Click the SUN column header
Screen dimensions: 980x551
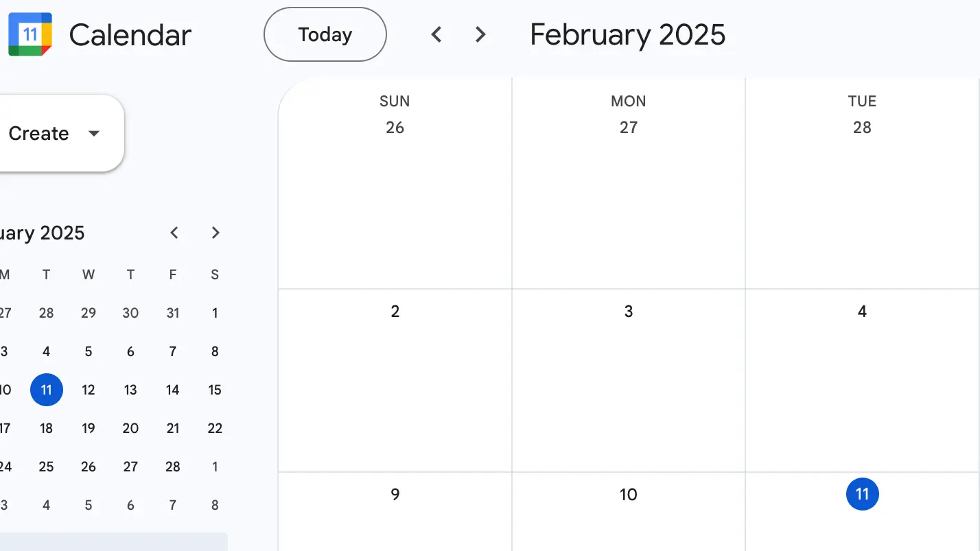[x=394, y=101]
